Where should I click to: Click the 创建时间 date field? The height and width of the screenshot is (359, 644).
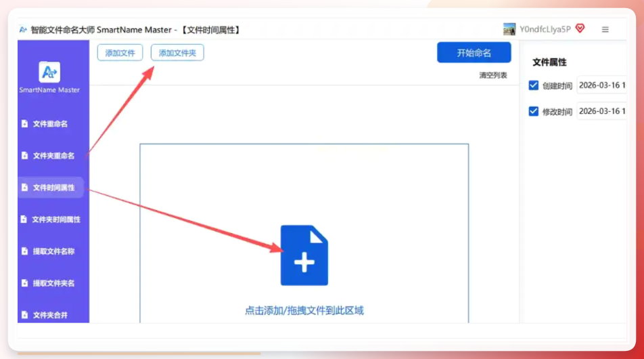pos(601,85)
